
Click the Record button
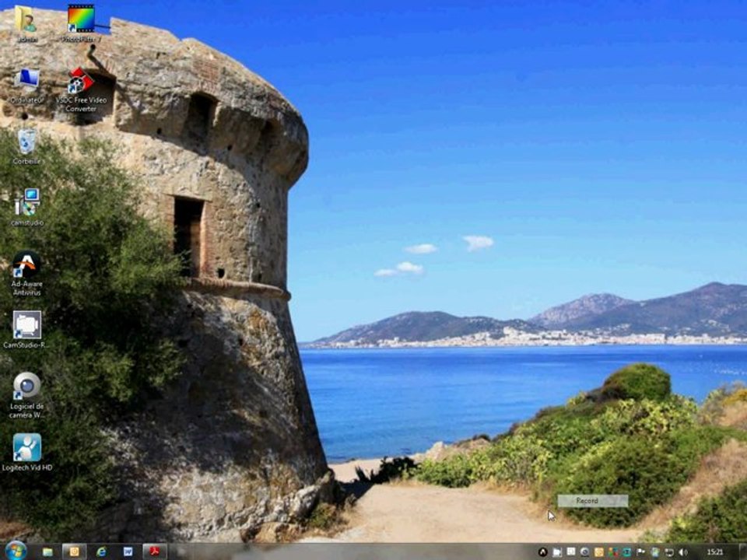(x=593, y=500)
